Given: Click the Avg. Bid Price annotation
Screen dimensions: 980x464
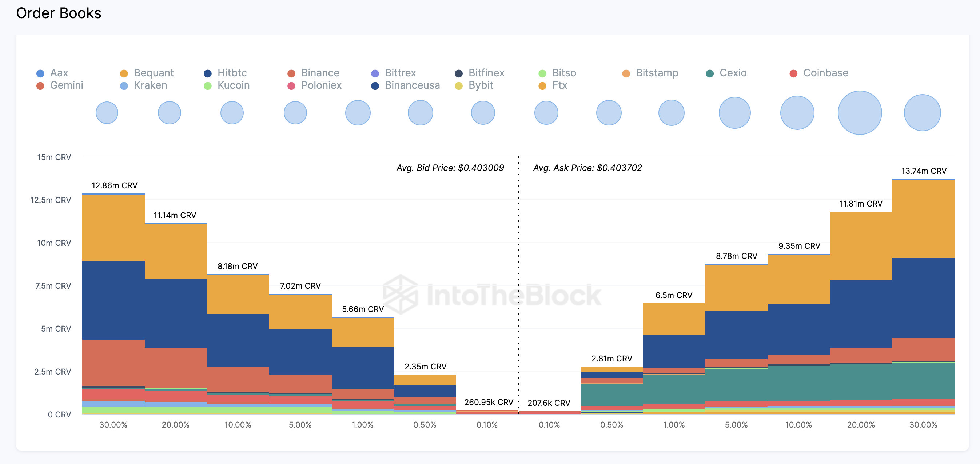Looking at the screenshot, I should pos(450,168).
